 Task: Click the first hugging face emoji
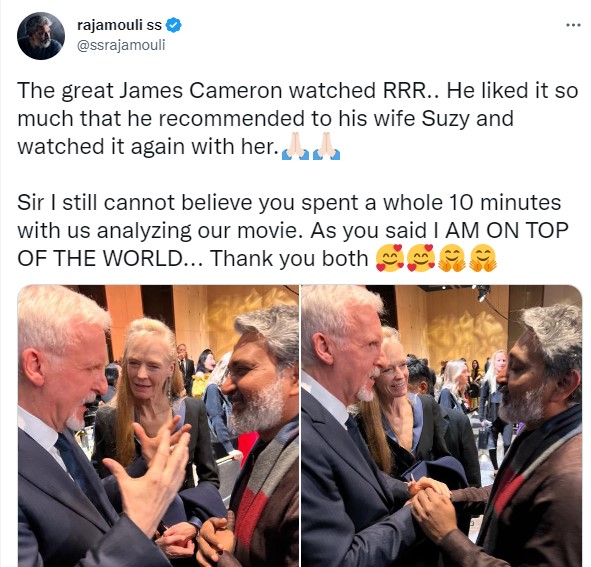click(x=452, y=258)
